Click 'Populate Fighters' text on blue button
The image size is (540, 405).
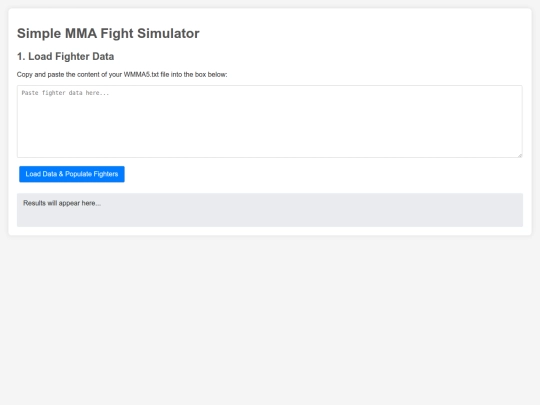click(92, 174)
